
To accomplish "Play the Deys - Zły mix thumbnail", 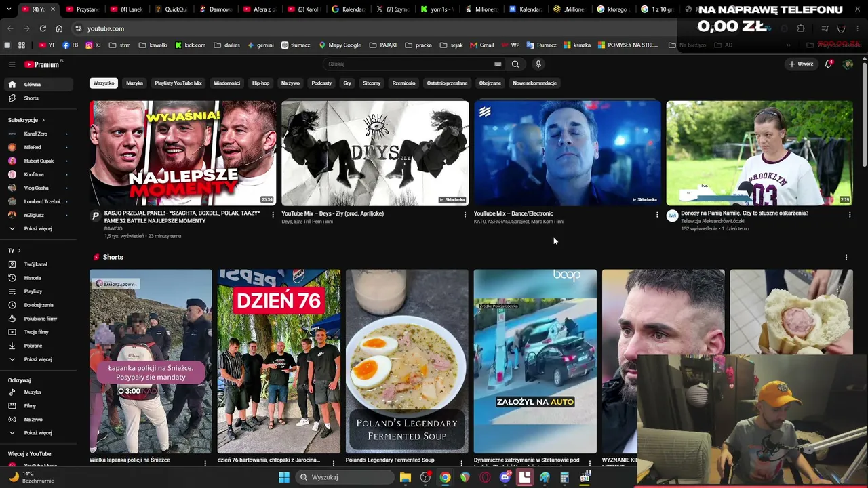I will [x=375, y=153].
